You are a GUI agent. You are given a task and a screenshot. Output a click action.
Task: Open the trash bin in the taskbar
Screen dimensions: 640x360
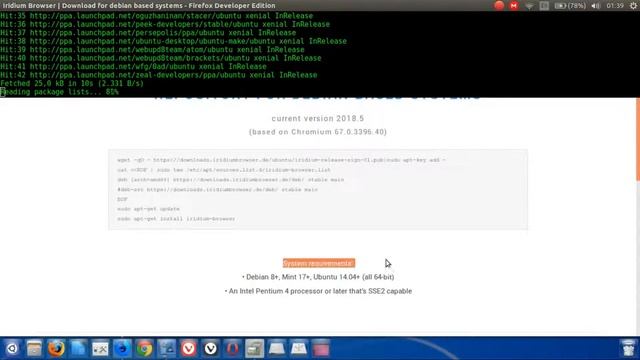[x=628, y=348]
